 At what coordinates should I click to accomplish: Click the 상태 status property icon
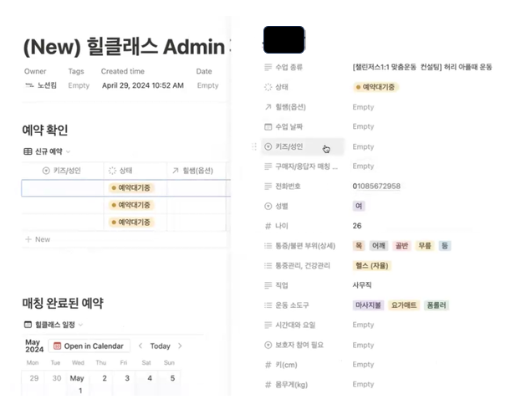coord(268,87)
